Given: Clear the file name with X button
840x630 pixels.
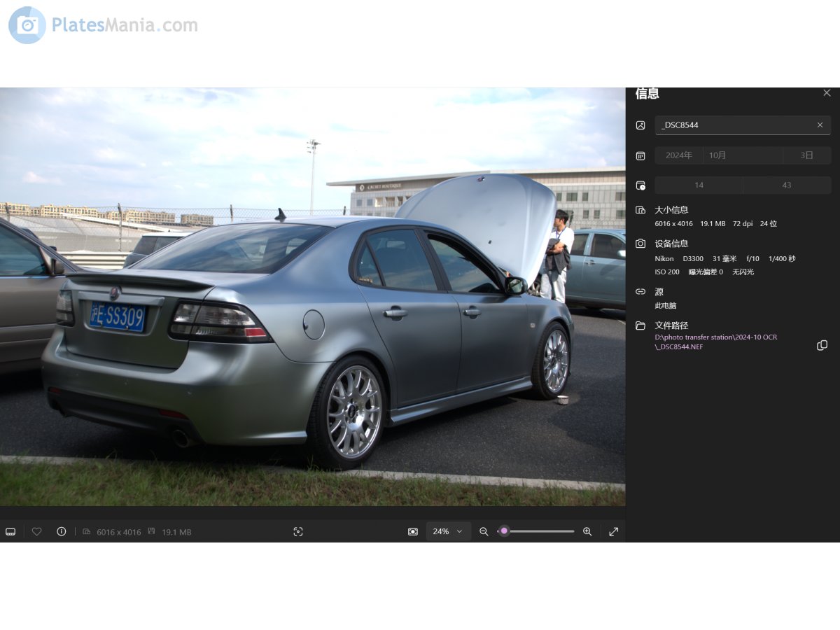Looking at the screenshot, I should point(820,125).
